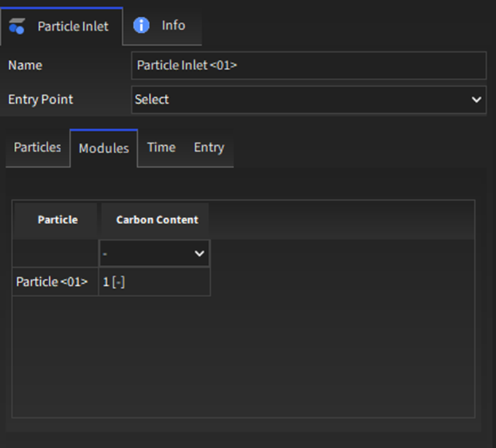
Task: Click the blue Info icon
Action: 141,26
